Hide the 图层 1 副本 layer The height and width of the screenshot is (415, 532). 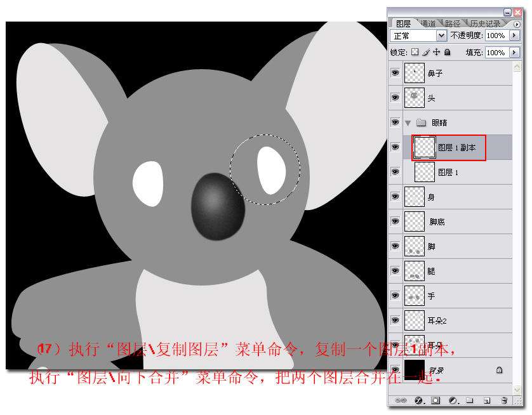tap(396, 147)
